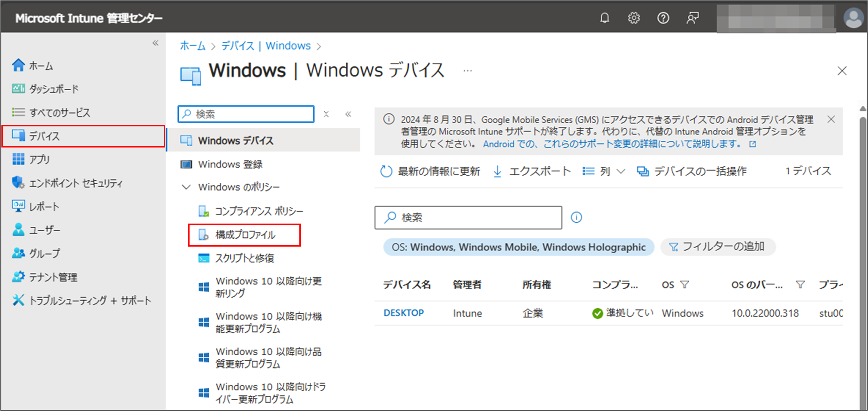Click the 10.0.22000.318 version cell
The image size is (868, 411).
point(765,313)
